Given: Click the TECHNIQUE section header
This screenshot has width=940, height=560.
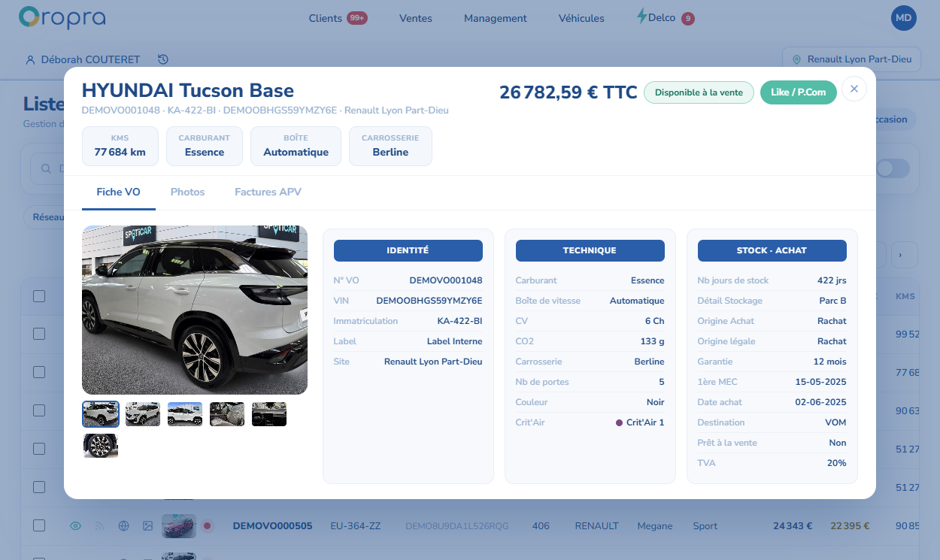Looking at the screenshot, I should pos(590,250).
